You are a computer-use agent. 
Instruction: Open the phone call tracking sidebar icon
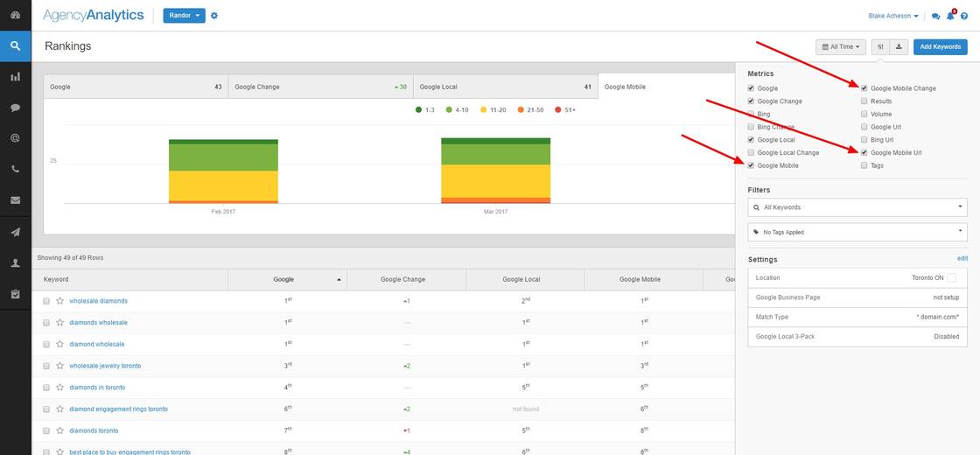[x=15, y=169]
